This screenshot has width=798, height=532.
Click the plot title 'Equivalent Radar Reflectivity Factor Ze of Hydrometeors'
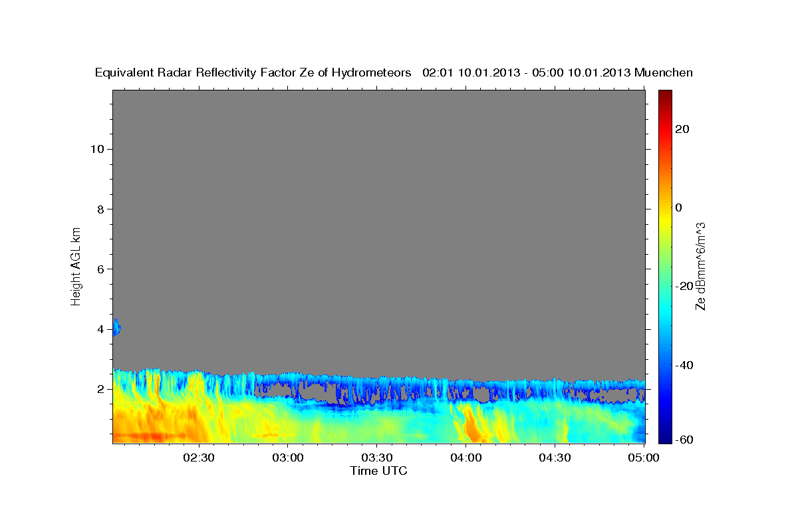[253, 72]
